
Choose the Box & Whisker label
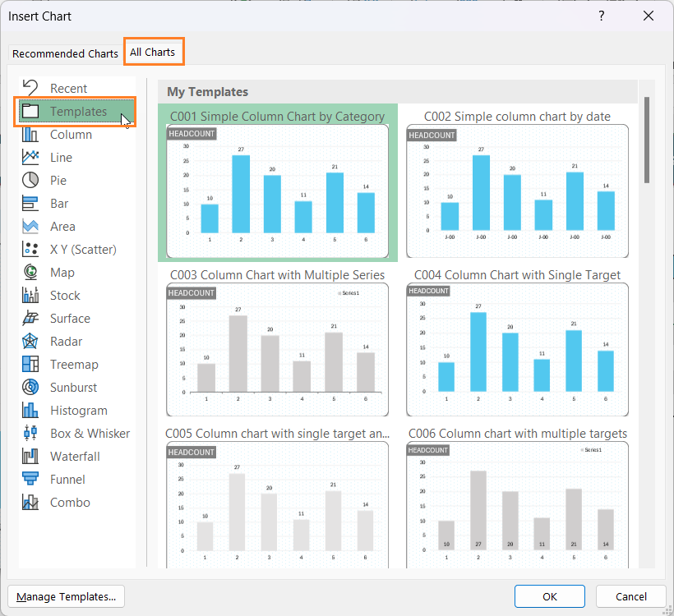tap(90, 434)
